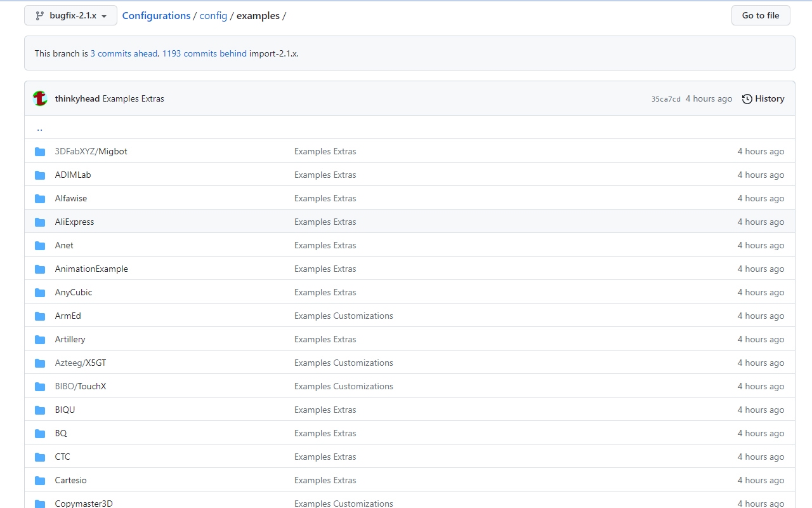Click the folder icon for 3DFabXYZ/Migbot
Screen dimensions: 812x508
pos(40,152)
